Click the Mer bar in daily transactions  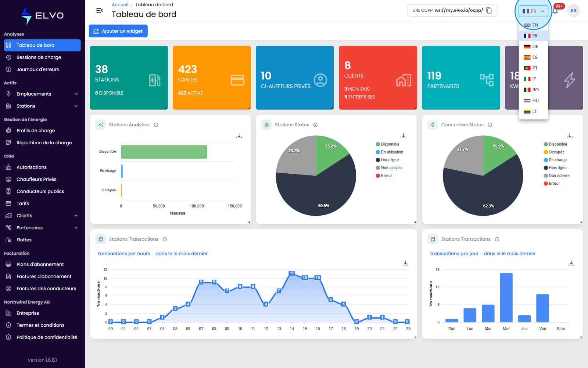506,298
